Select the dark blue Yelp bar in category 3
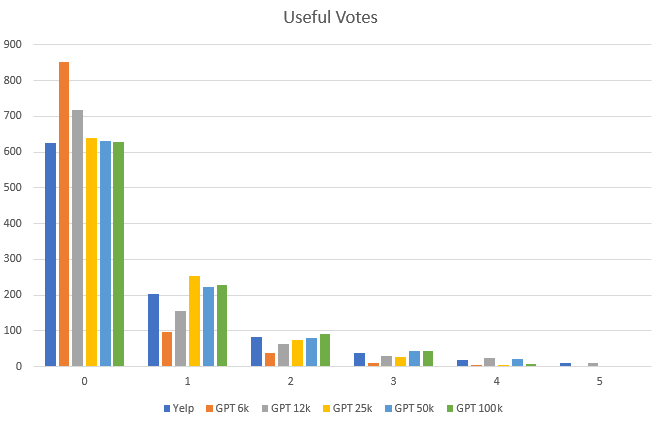The height and width of the screenshot is (423, 661). click(x=359, y=360)
